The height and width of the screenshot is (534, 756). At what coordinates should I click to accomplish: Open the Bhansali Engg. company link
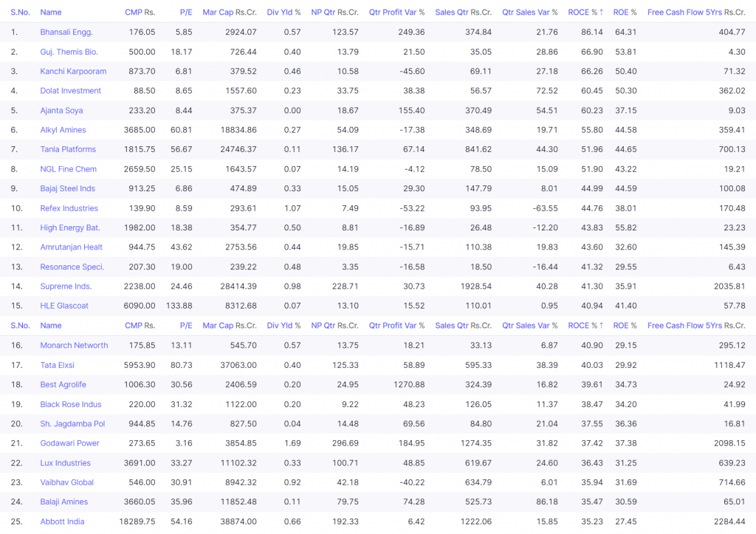point(66,32)
